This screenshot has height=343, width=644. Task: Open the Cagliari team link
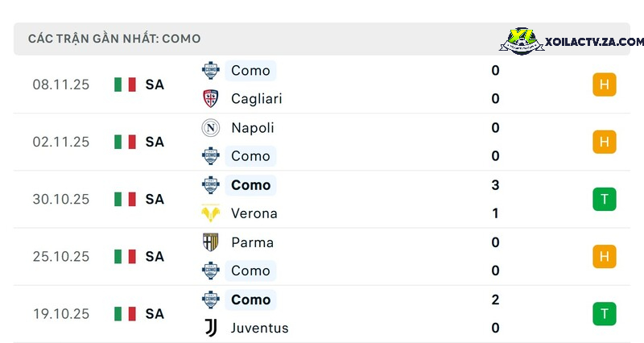257,99
